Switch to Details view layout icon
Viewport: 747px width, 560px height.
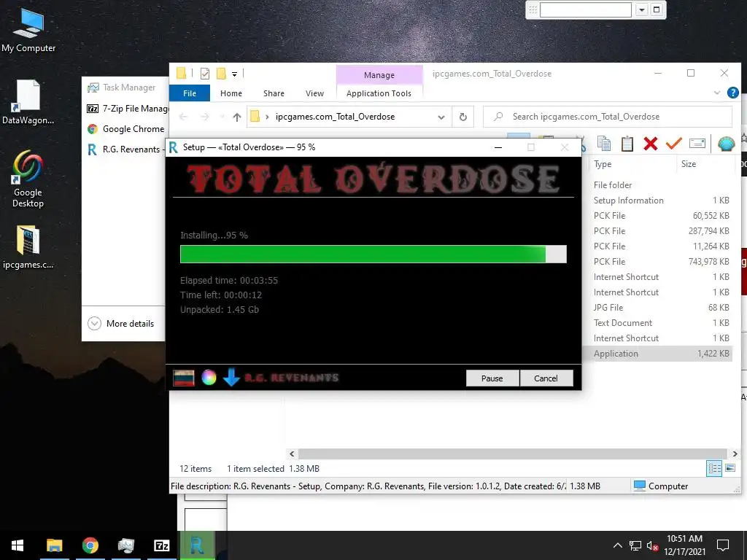pos(714,469)
